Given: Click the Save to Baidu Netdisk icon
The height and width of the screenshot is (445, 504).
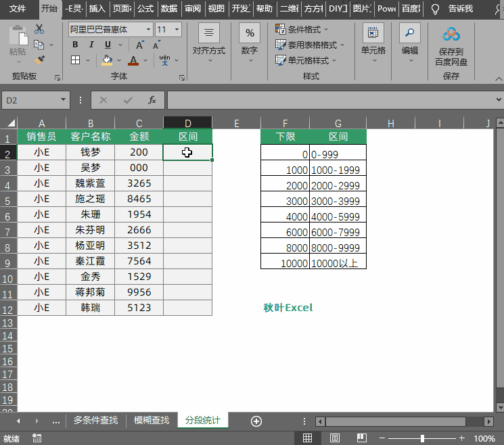Looking at the screenshot, I should [x=451, y=34].
